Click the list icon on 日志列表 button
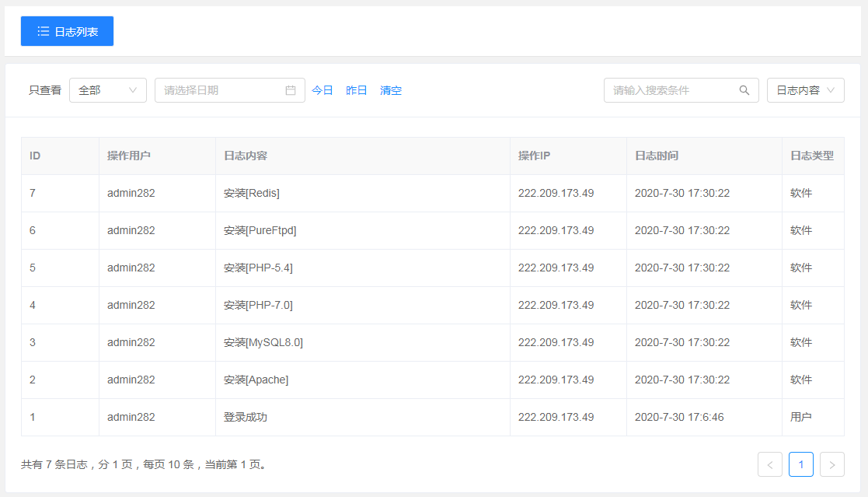Screen dimensions: 868x497 click(44, 31)
